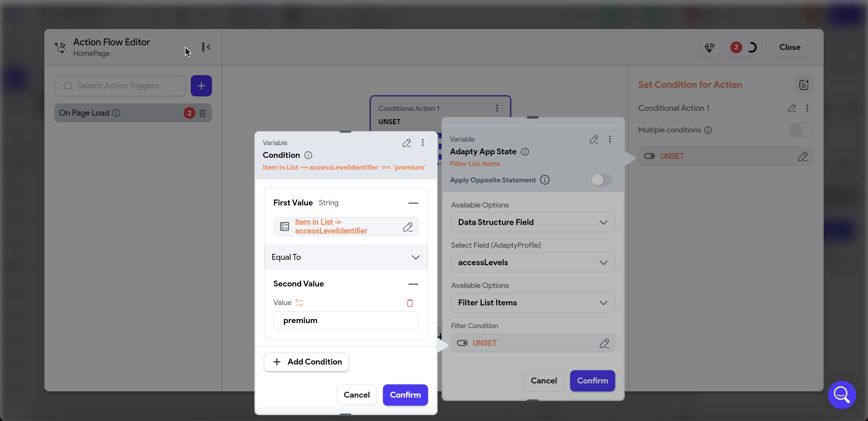
Task: Click the Add Condition button
Action: click(306, 362)
